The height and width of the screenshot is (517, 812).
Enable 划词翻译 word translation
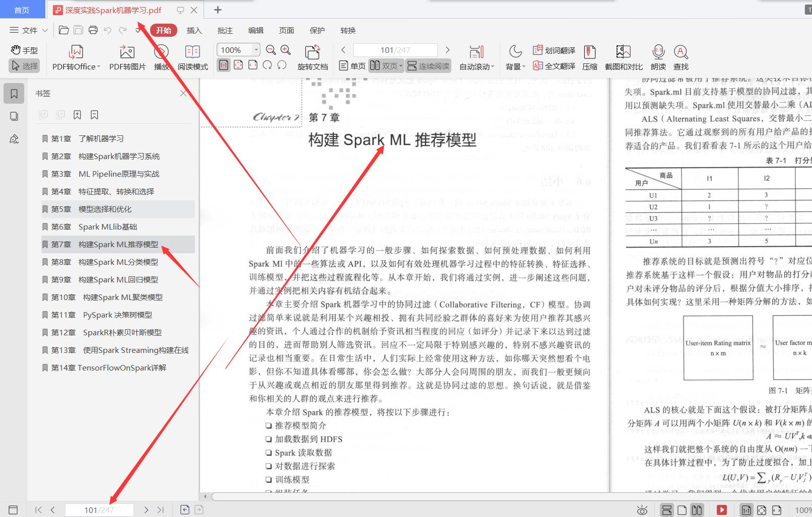[x=554, y=50]
